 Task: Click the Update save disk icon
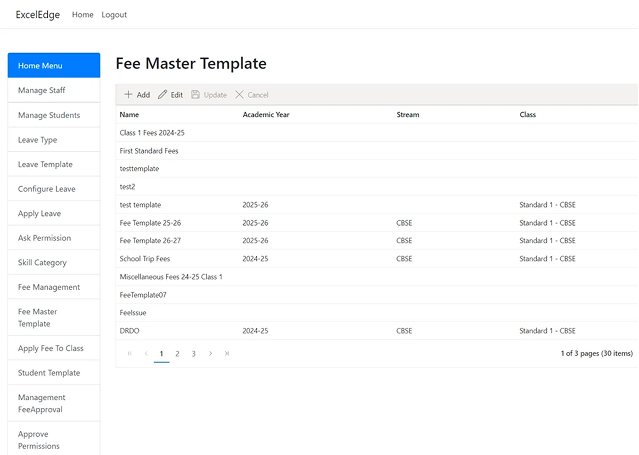195,95
